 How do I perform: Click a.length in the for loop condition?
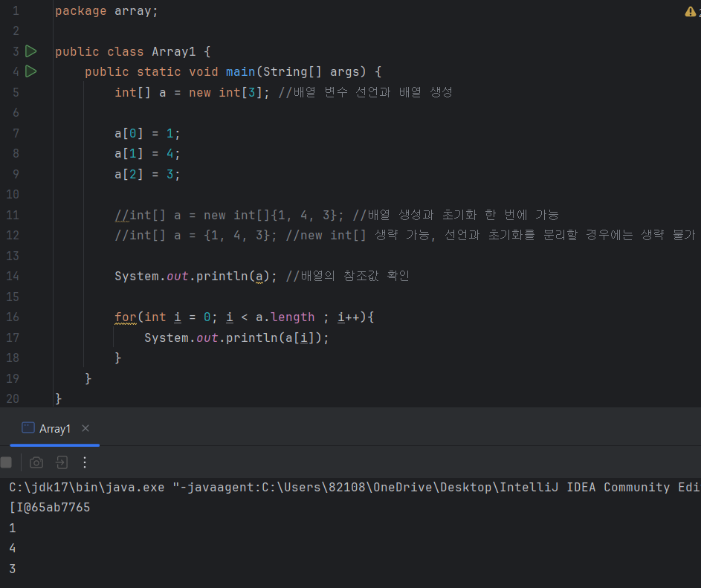click(x=285, y=317)
